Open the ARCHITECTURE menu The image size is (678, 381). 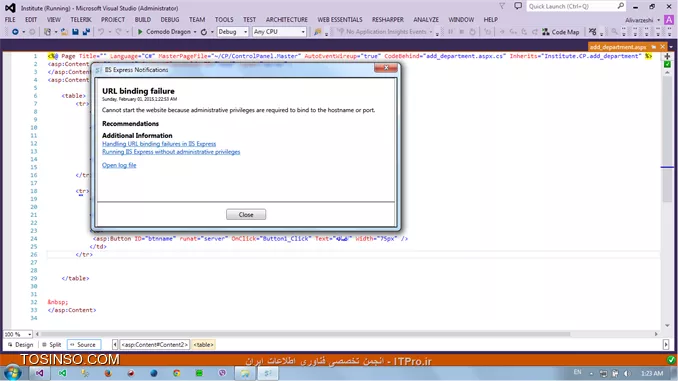(287, 20)
